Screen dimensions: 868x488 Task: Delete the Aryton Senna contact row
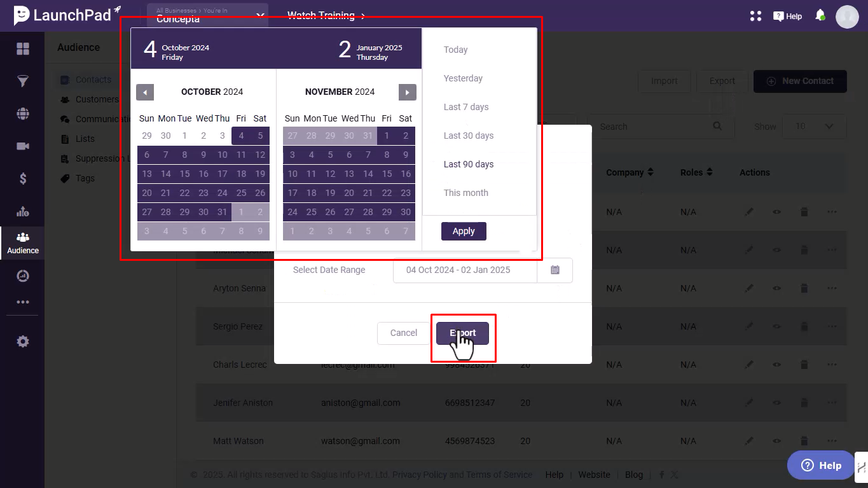tap(804, 288)
